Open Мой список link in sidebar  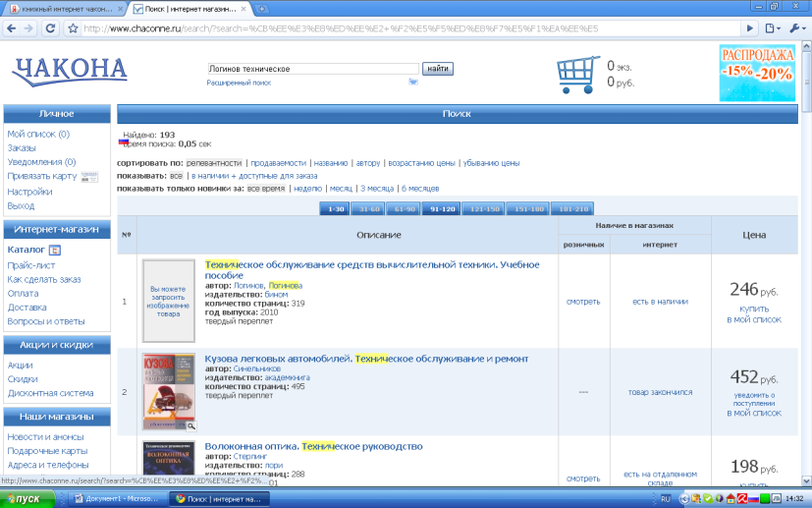coord(38,135)
